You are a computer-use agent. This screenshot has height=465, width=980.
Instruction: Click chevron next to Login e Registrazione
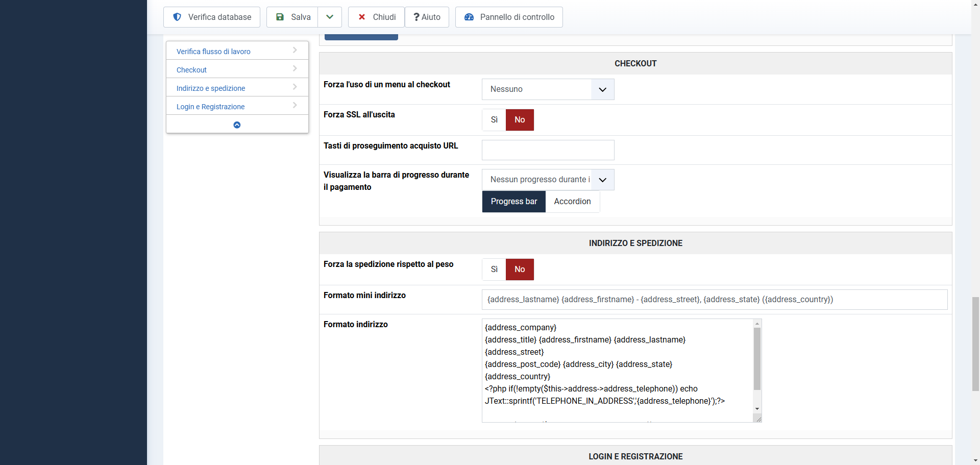(x=295, y=105)
